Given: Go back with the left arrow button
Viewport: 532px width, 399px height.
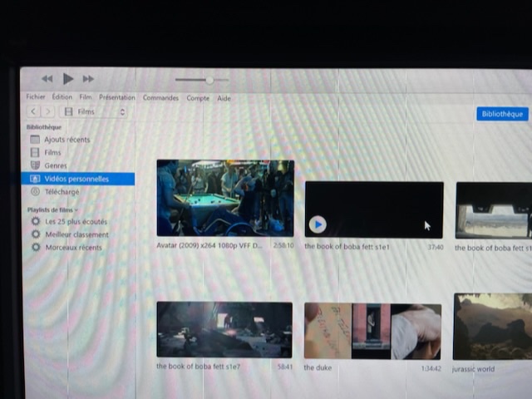Looking at the screenshot, I should point(33,111).
